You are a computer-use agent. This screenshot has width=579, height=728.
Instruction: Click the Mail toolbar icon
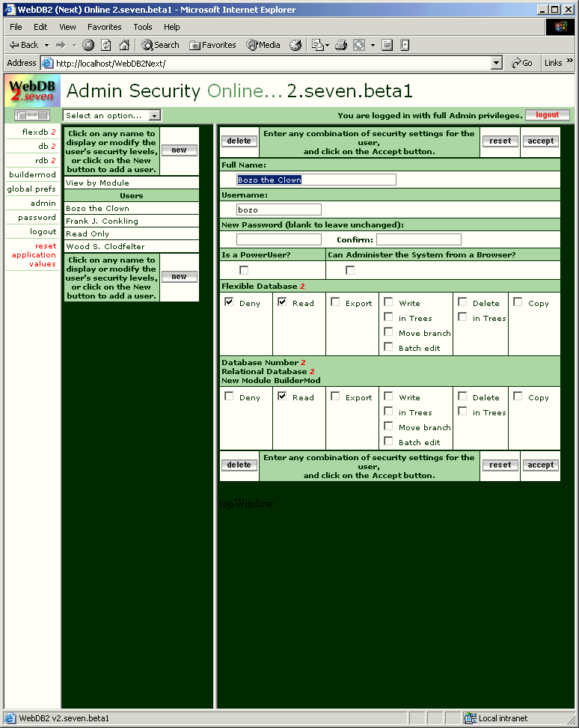point(318,45)
